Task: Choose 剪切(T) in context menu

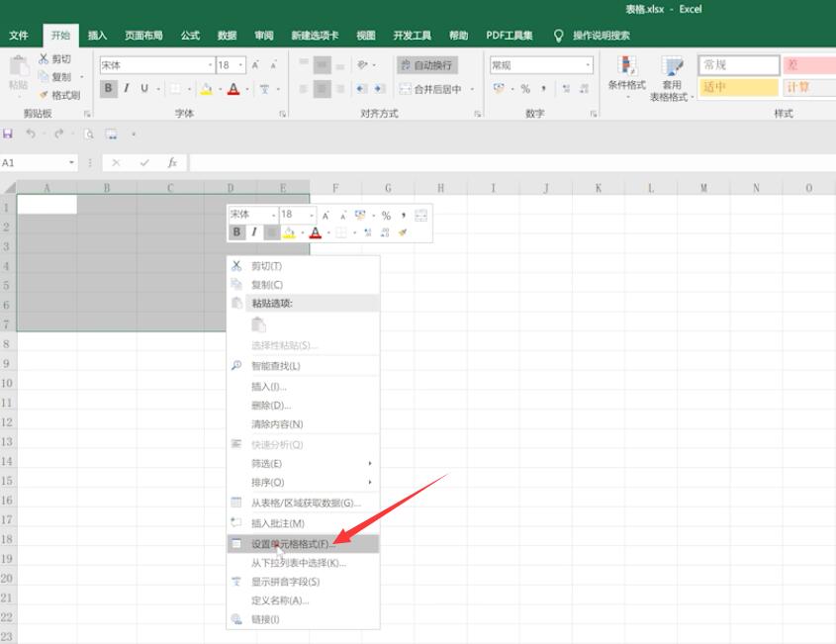Action: (303, 265)
